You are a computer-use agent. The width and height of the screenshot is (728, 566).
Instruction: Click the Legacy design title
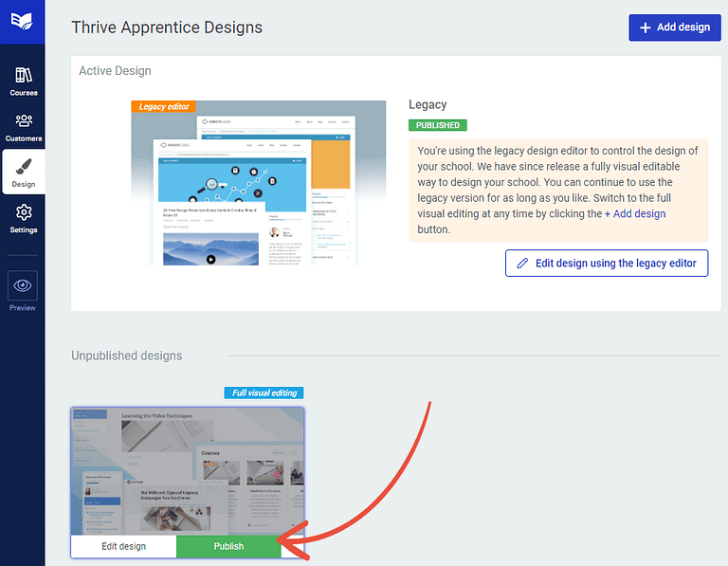click(428, 105)
